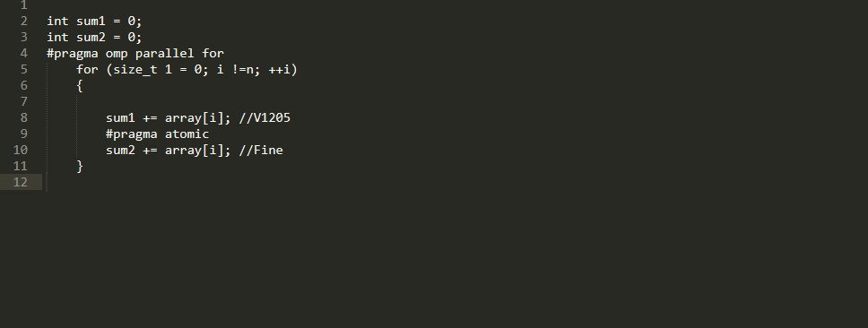The image size is (868, 328).
Task: Click line number 2 in the gutter
Action: [x=24, y=21]
